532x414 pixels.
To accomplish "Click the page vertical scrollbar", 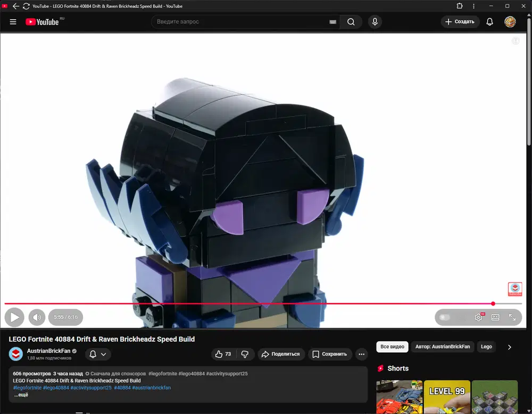I will pos(529,81).
